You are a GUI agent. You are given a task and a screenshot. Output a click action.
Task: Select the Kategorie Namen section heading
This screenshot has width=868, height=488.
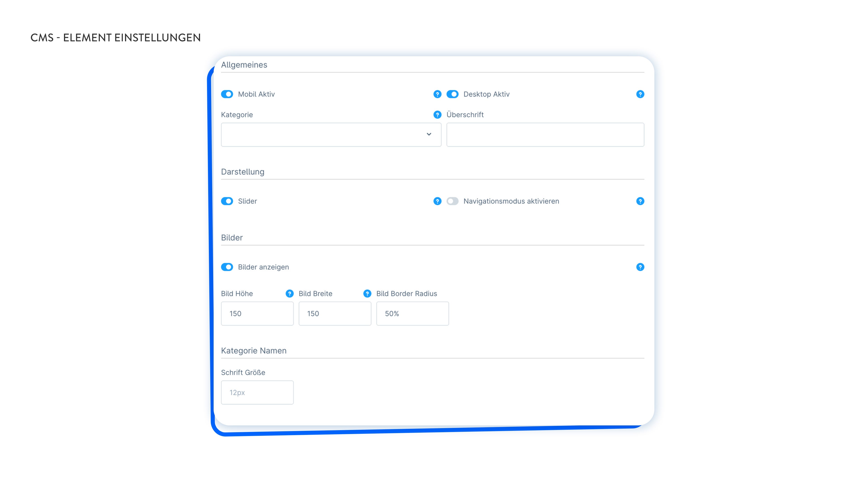pos(254,351)
